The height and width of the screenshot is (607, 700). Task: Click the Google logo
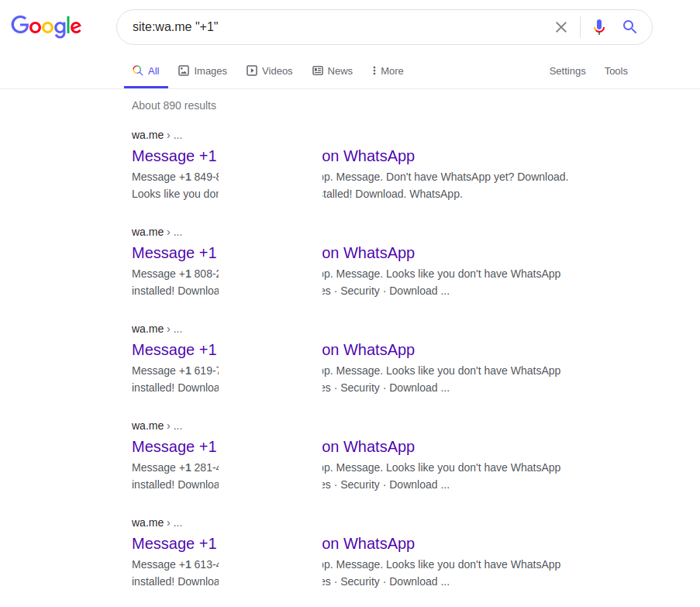click(x=46, y=26)
